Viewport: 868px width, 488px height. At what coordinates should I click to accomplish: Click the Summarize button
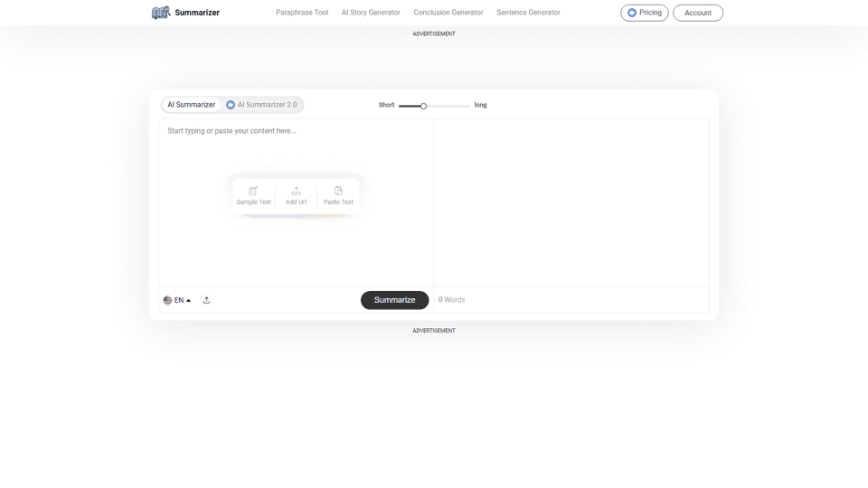395,300
